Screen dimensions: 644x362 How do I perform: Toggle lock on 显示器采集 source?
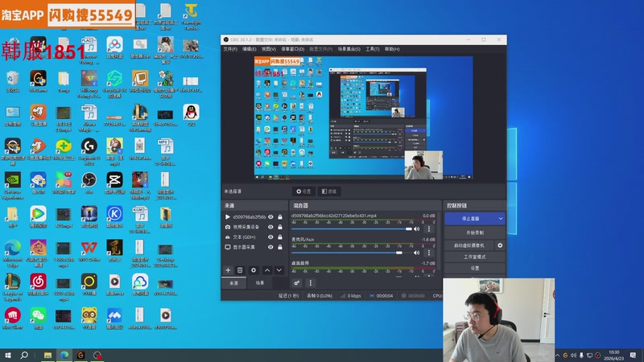tap(280, 247)
